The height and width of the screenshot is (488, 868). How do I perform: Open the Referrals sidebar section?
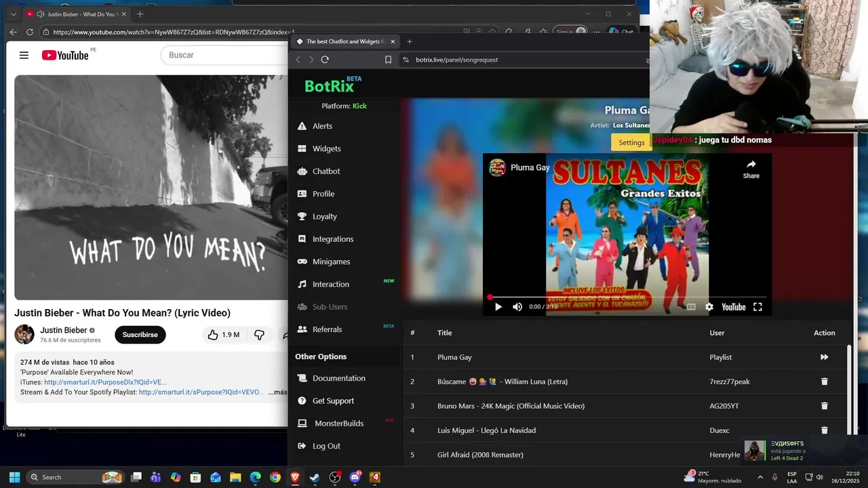(x=327, y=329)
